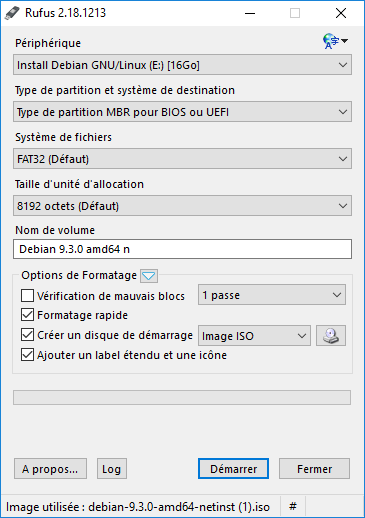Screen dimensions: 365x518
Task: Click the empty progress bar
Action: click(x=182, y=398)
